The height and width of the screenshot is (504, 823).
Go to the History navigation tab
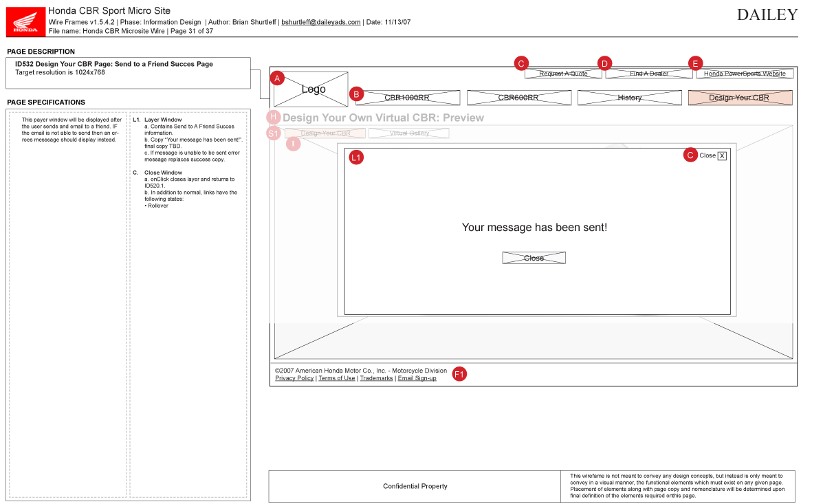coord(629,98)
